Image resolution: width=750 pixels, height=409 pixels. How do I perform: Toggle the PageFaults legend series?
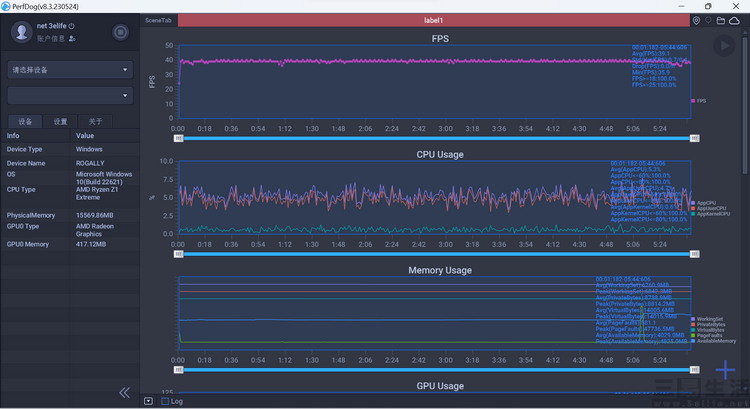(707, 335)
